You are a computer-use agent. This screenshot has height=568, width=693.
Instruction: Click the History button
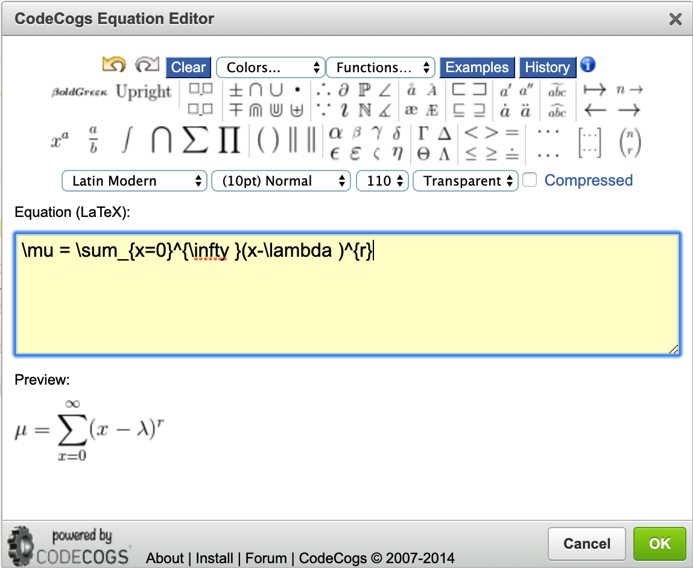548,67
